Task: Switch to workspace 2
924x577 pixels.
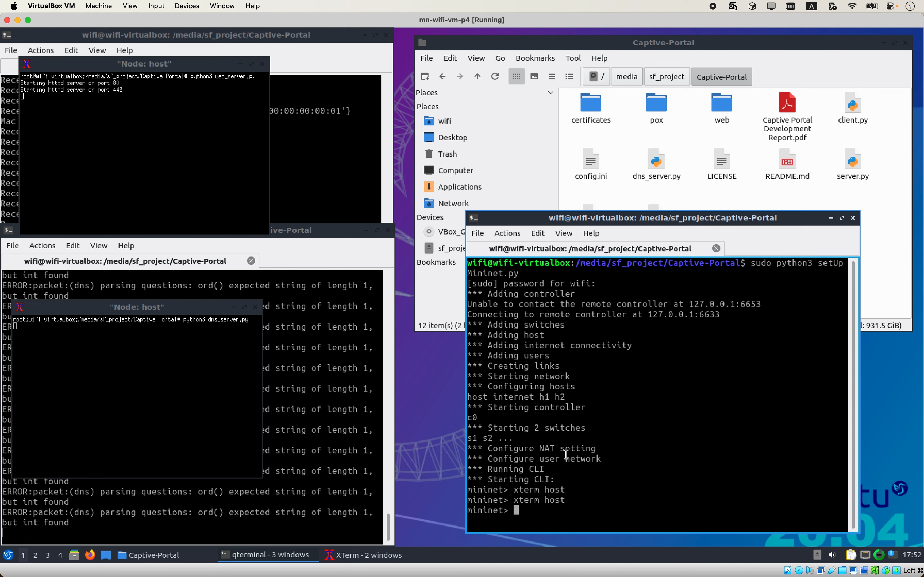Action: [x=36, y=555]
